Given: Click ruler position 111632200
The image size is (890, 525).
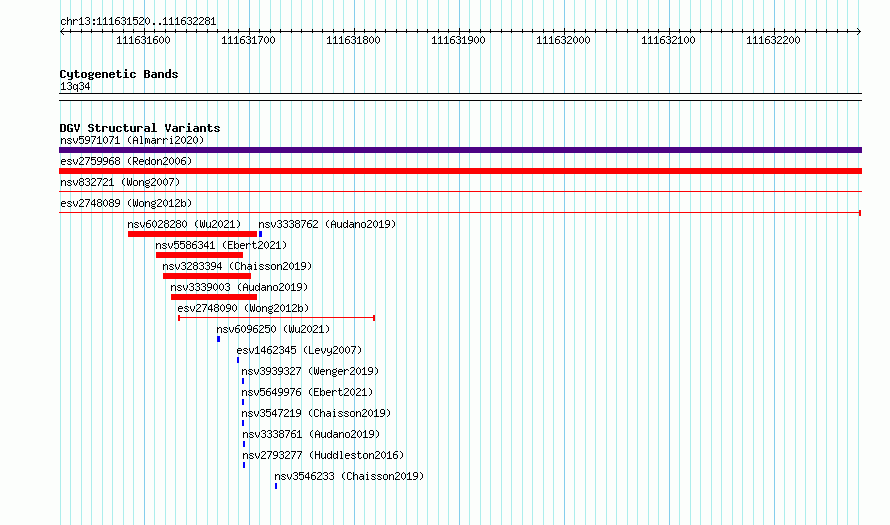Looking at the screenshot, I should pyautogui.click(x=773, y=40).
